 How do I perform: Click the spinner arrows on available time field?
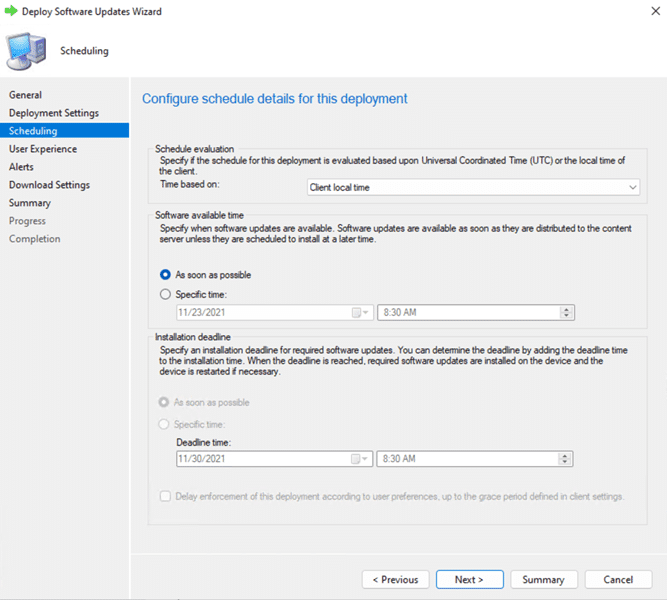point(567,312)
